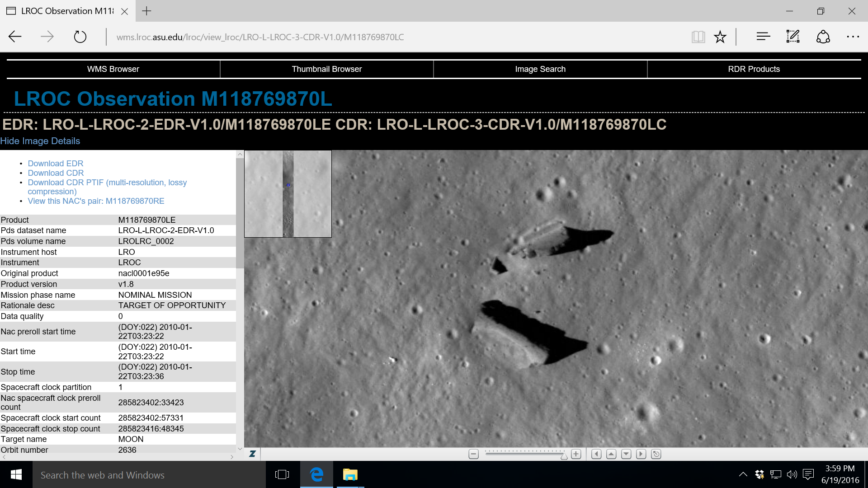Make a web note
Viewport: 868px width, 488px height.
click(793, 37)
